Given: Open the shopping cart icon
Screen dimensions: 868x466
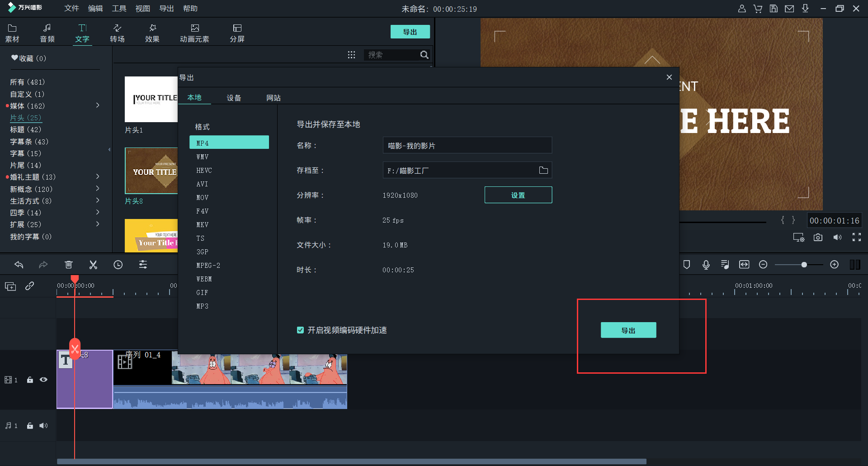Looking at the screenshot, I should 758,9.
